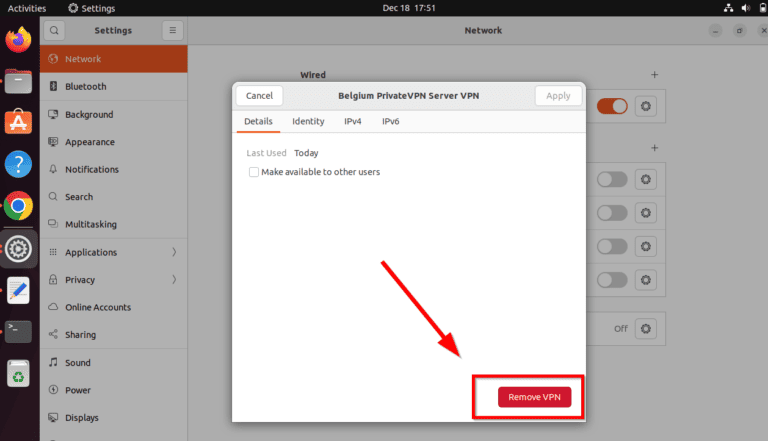
Task: Add a new Wired connection with plus
Action: [654, 75]
